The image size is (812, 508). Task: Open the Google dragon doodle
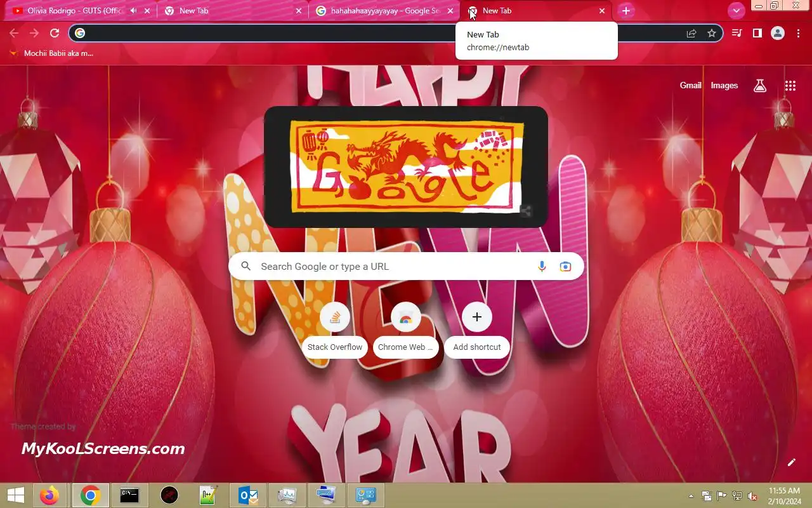point(406,166)
